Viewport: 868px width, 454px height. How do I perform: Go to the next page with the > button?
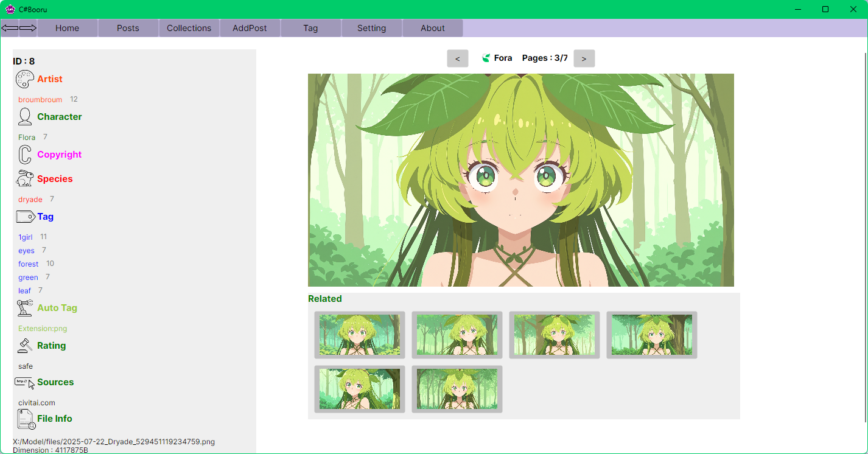click(x=584, y=58)
